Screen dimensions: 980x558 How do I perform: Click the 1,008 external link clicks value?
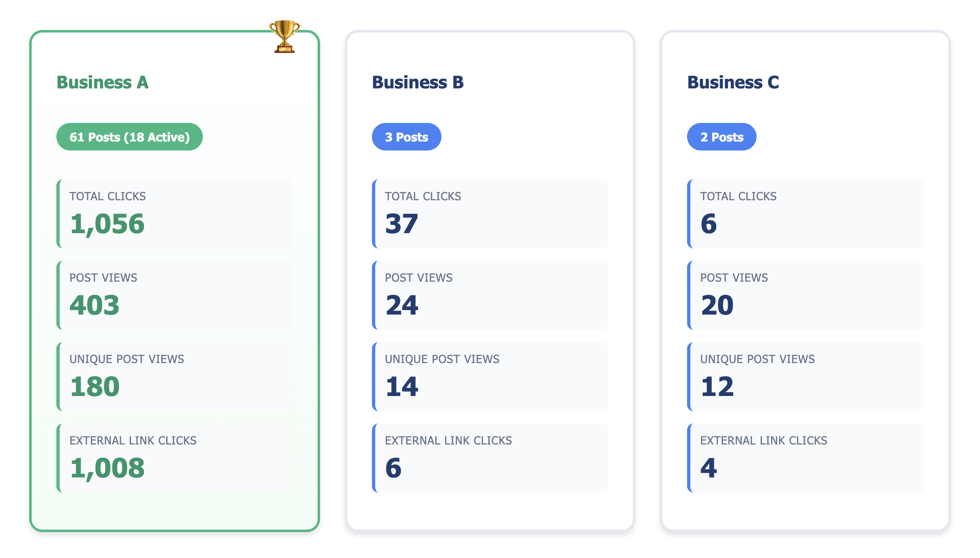click(107, 468)
